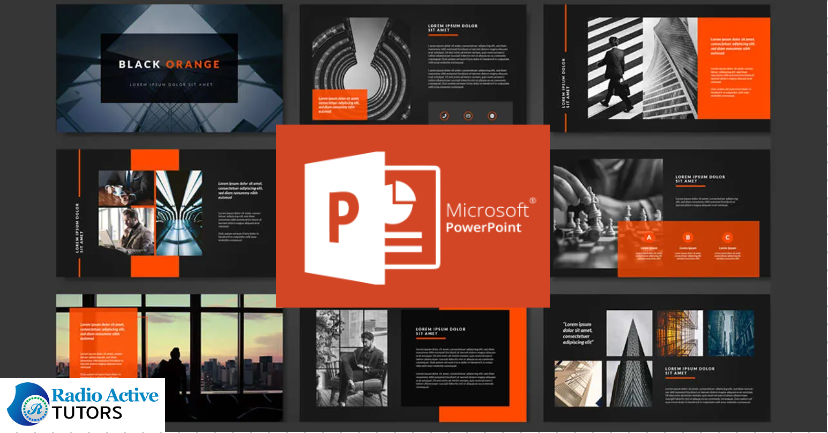Click the "Microsoft" wordmark text
Viewport: 828px width, 433px height.
(487, 210)
